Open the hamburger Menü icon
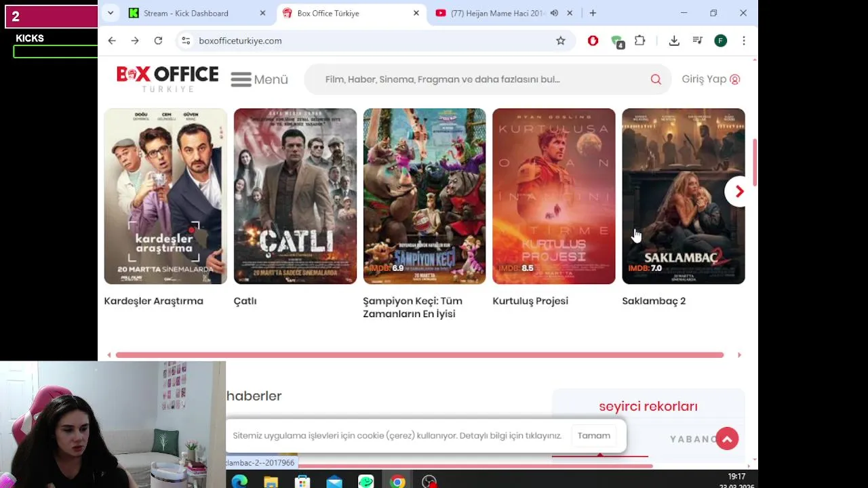Screen dimensions: 868x488 coord(241,79)
